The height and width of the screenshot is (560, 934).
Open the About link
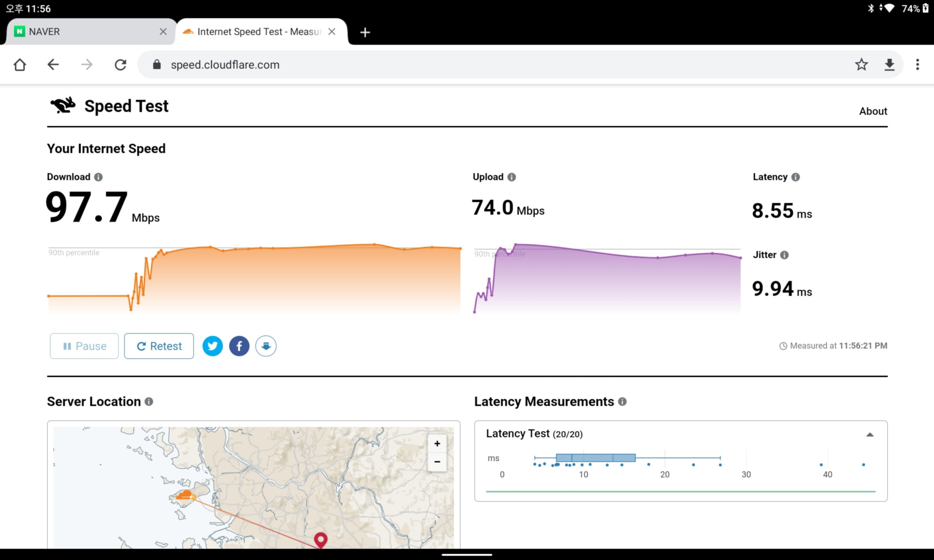pos(873,111)
